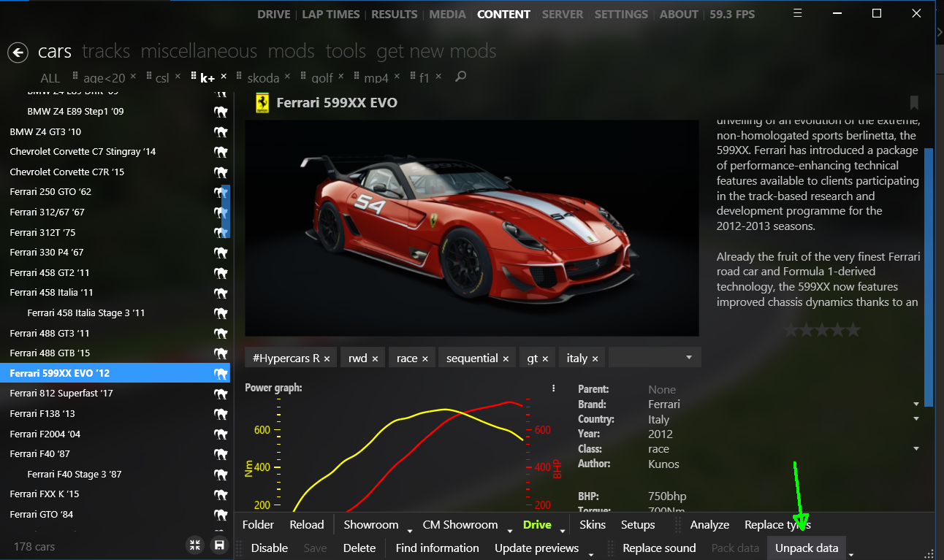Toggle the bookmark icon for Ferrari 599XX EVO

(x=914, y=102)
